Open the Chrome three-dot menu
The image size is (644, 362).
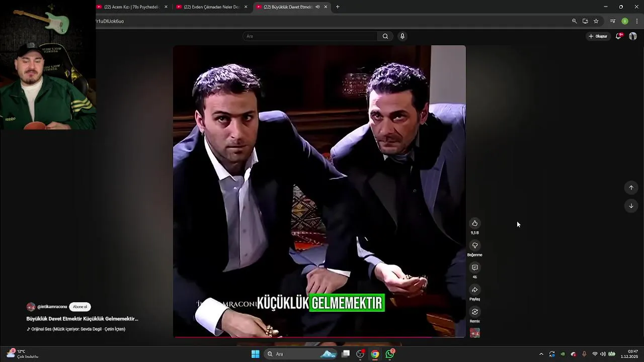pos(637,21)
